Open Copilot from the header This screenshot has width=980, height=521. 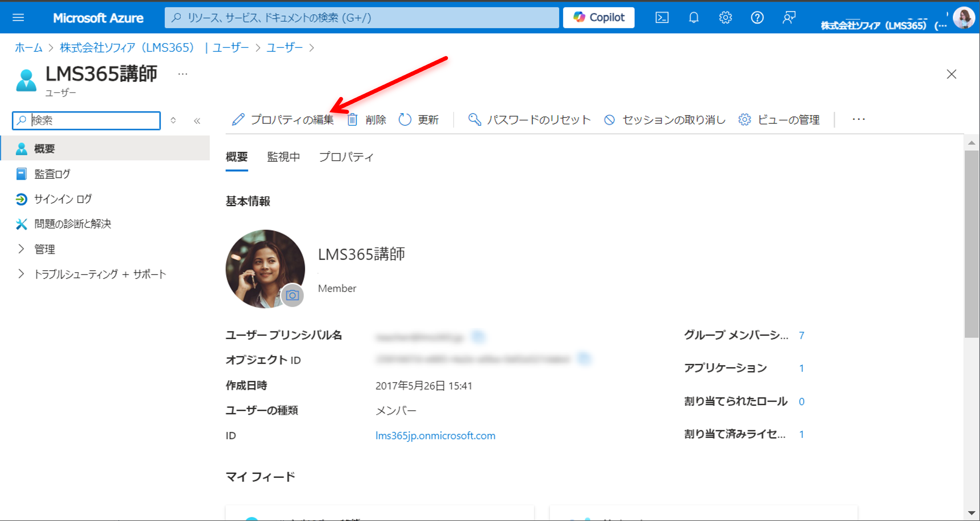point(598,18)
